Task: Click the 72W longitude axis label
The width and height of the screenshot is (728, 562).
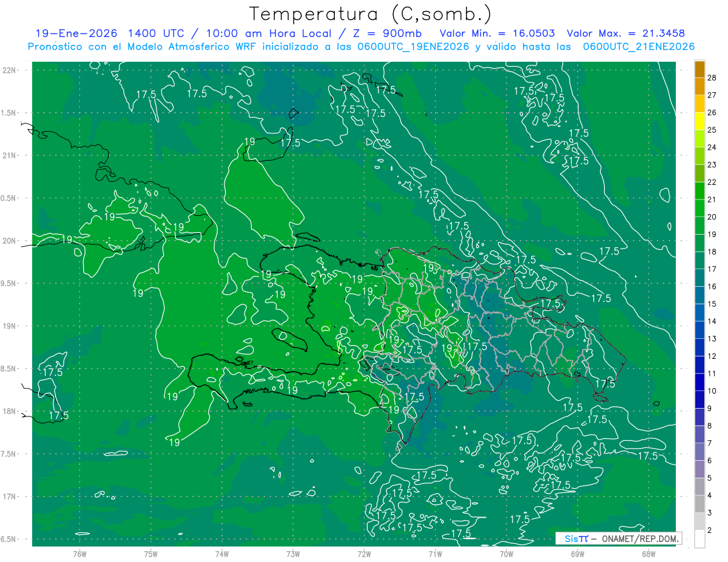Action: [x=364, y=554]
